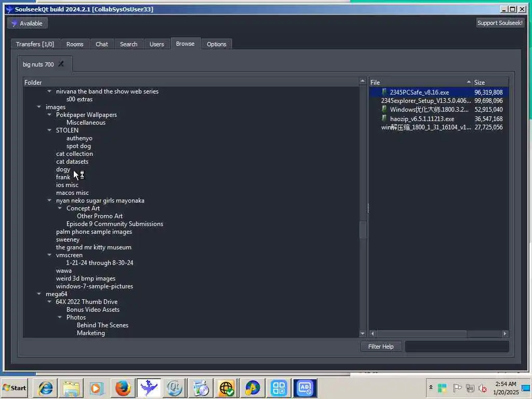Open the Transfers [1/0] tab
532x399 pixels.
35,44
